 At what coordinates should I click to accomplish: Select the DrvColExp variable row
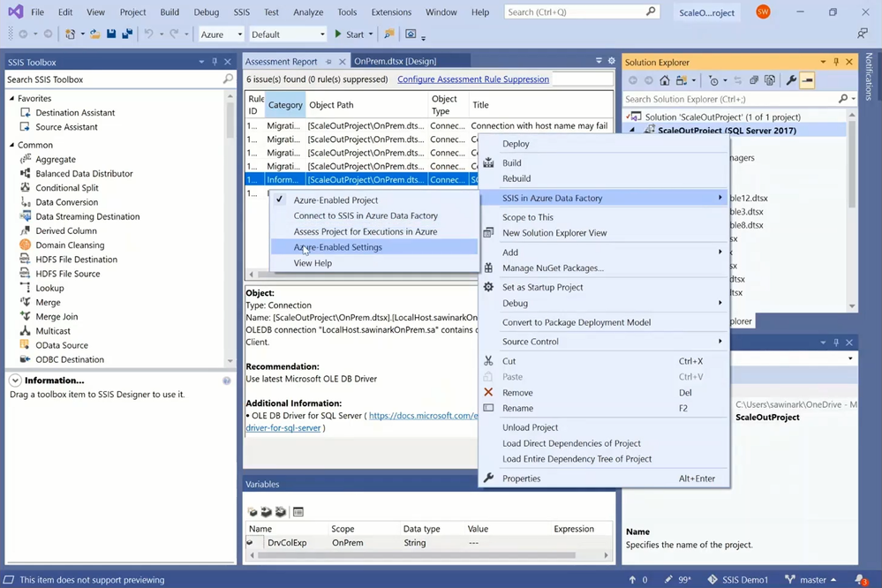click(x=428, y=543)
